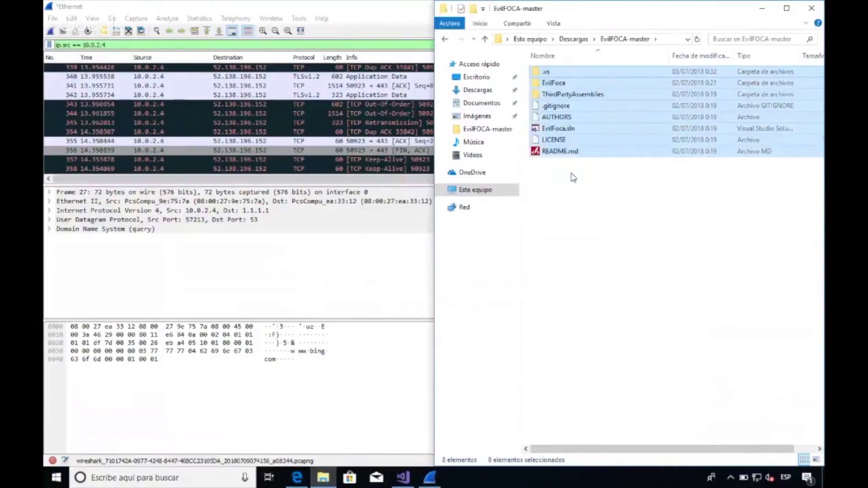Image resolution: width=868 pixels, height=488 pixels.
Task: Start capture with the Wireshark shark fin icon
Action: [x=50, y=30]
